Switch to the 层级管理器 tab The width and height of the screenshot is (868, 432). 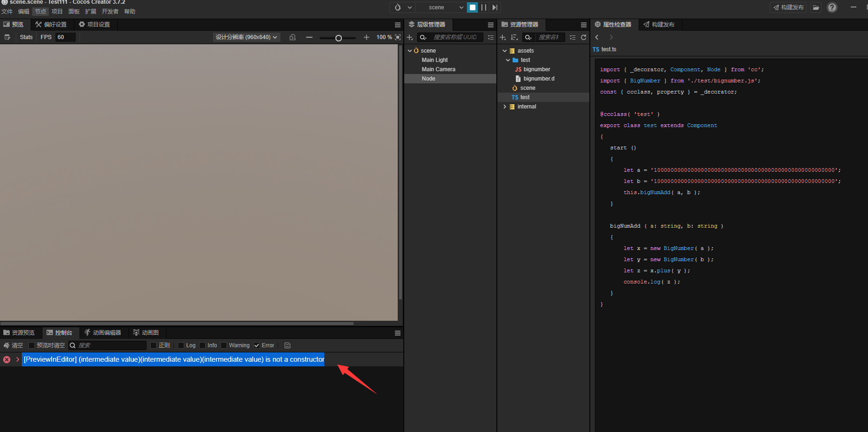[x=427, y=25]
